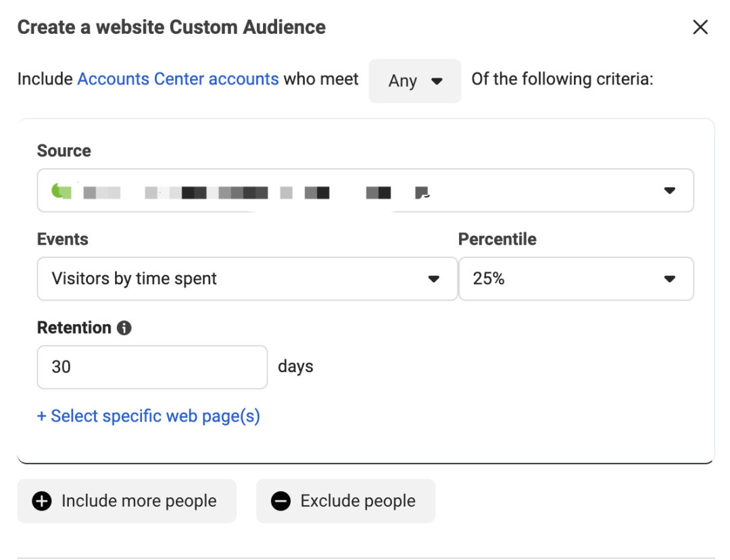Open the Accounts Center accounts link
Viewport: 730px width, 560px height.
click(x=178, y=79)
